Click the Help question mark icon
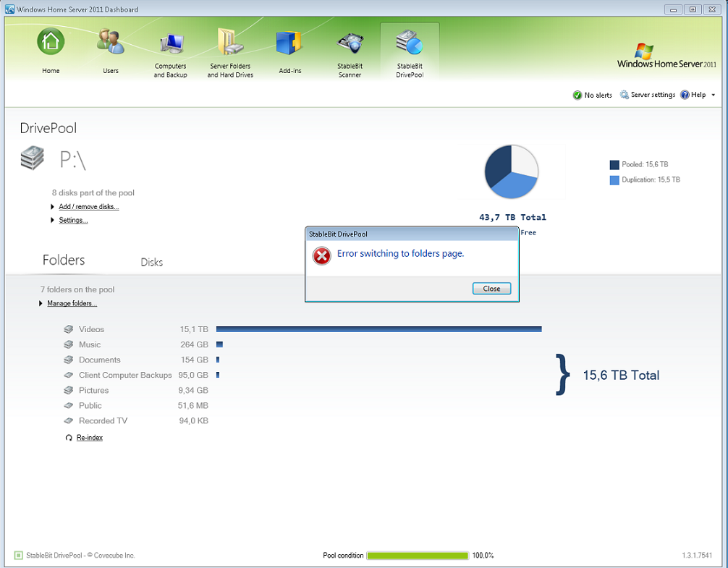The image size is (728, 568). coord(685,95)
